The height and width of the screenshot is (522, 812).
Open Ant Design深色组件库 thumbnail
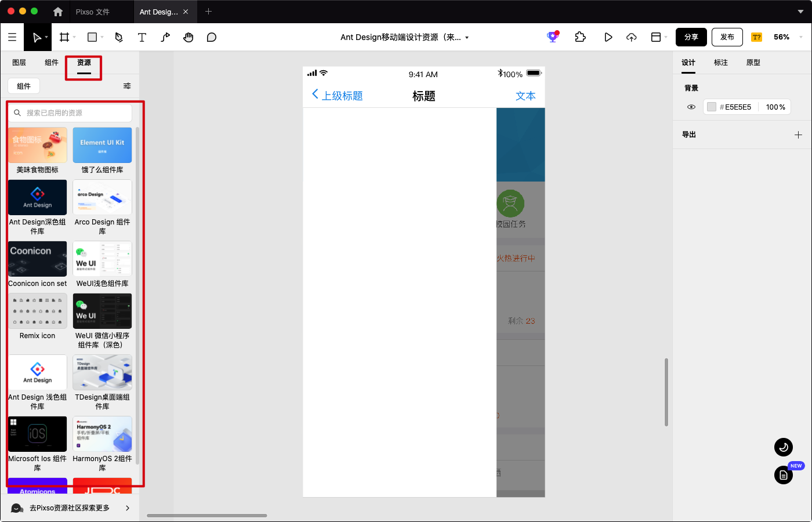37,197
